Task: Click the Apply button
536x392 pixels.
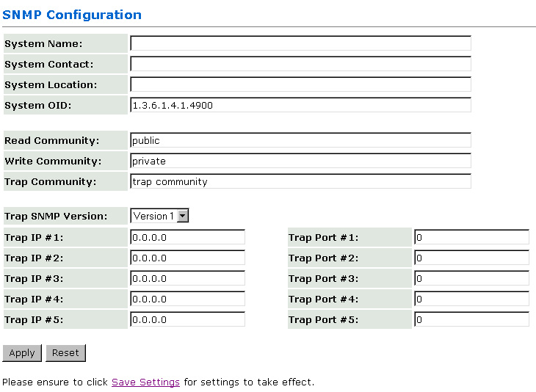Action: click(22, 353)
